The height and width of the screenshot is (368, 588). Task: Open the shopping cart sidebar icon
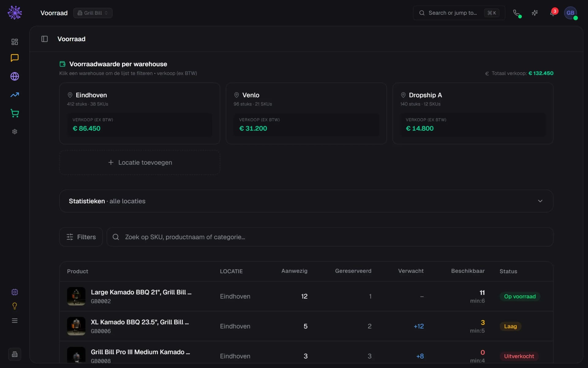[15, 113]
